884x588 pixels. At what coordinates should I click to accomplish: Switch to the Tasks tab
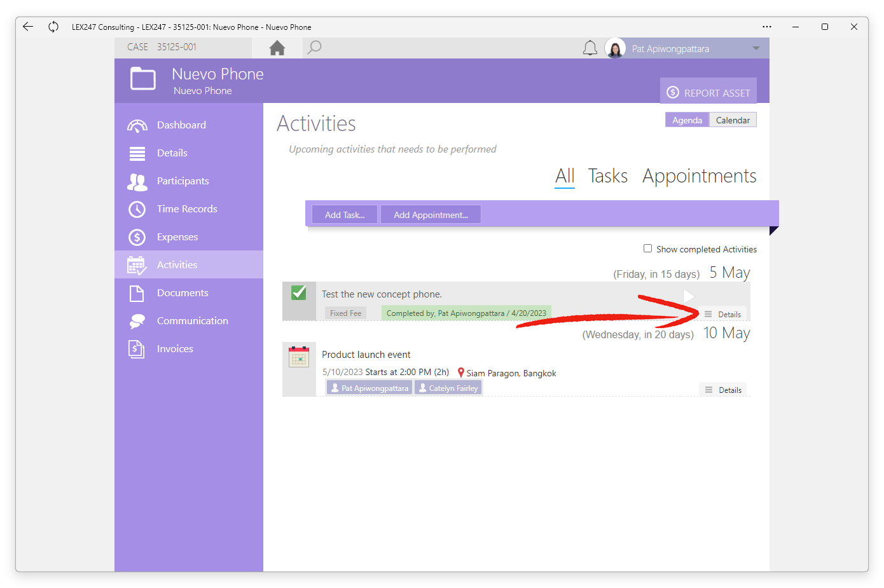[x=608, y=176]
